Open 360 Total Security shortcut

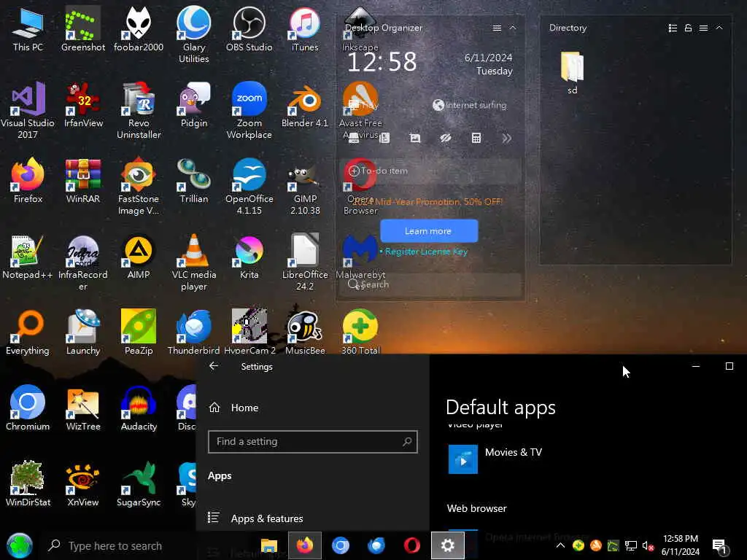[x=360, y=332]
